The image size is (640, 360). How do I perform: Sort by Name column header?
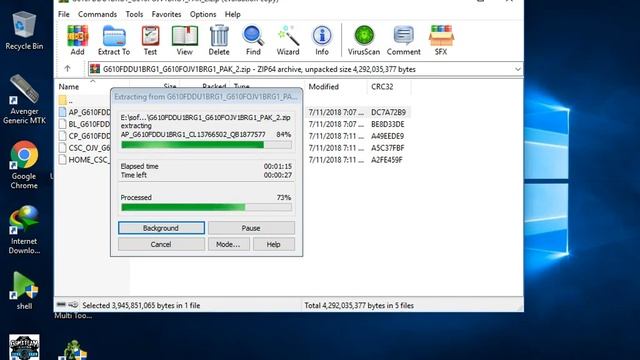pyautogui.click(x=69, y=87)
